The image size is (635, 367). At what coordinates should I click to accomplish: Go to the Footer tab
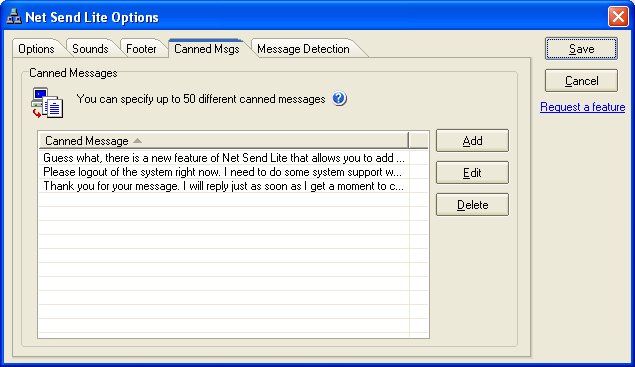click(141, 49)
